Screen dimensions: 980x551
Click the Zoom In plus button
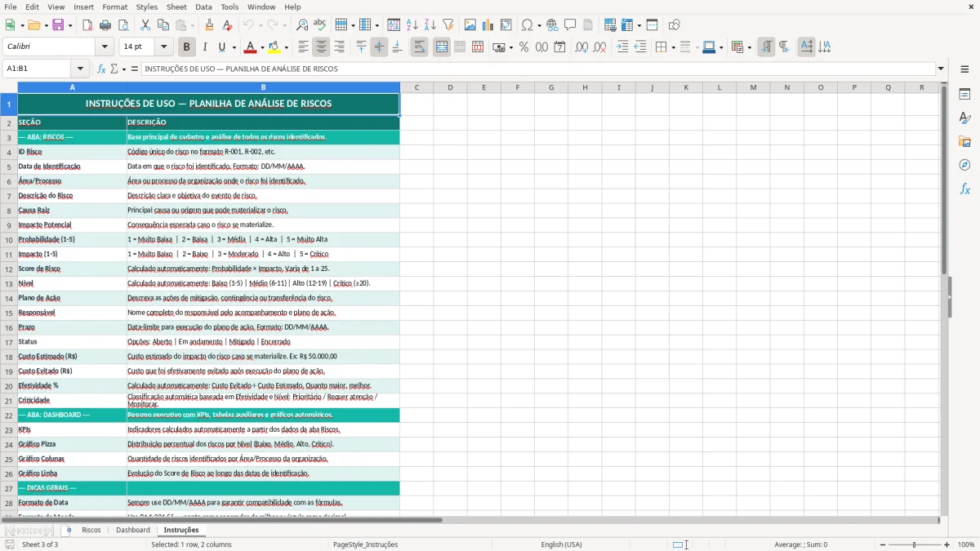(947, 544)
